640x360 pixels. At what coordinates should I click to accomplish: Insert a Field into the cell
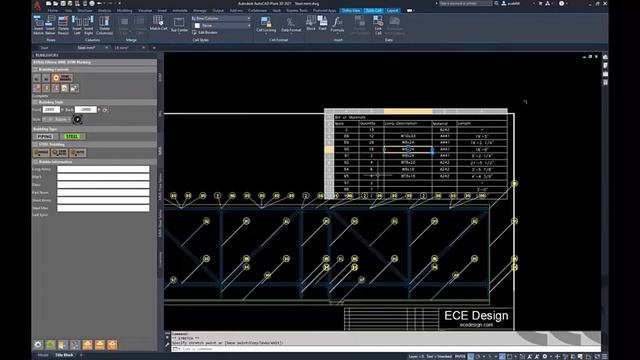click(322, 23)
